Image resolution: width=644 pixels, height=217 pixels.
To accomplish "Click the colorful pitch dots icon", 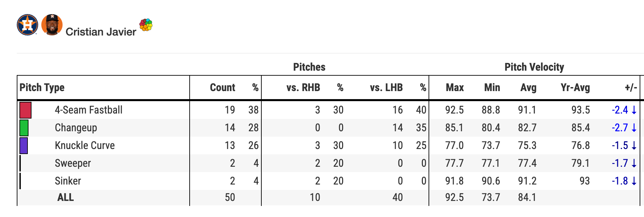I will point(146,25).
